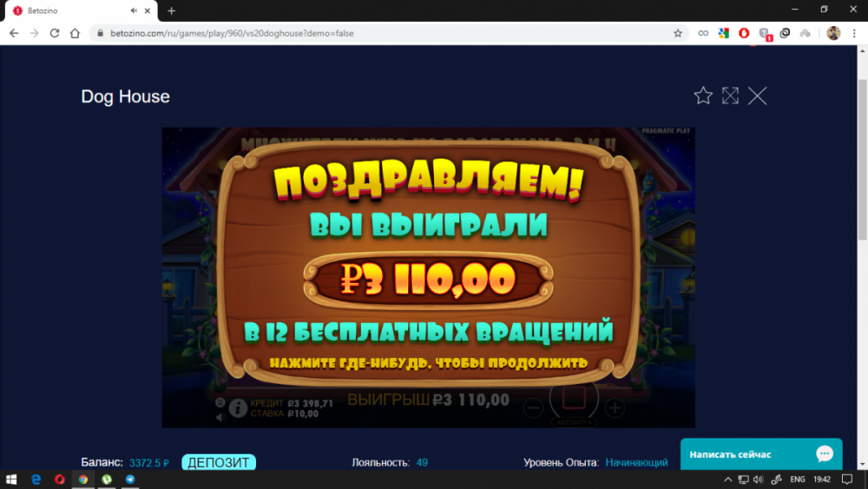Open the slot game menu icon

pos(220,402)
